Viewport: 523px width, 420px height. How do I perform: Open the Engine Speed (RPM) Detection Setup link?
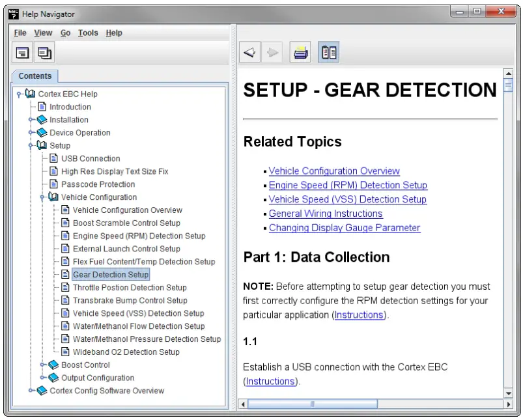[x=348, y=185]
